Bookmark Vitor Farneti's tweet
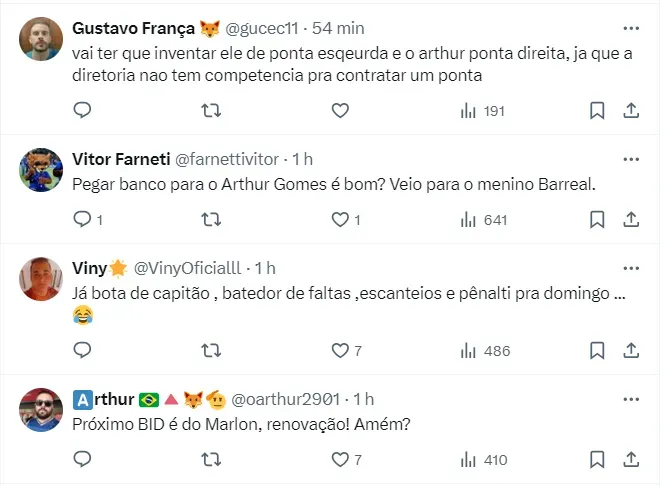 pyautogui.click(x=597, y=220)
